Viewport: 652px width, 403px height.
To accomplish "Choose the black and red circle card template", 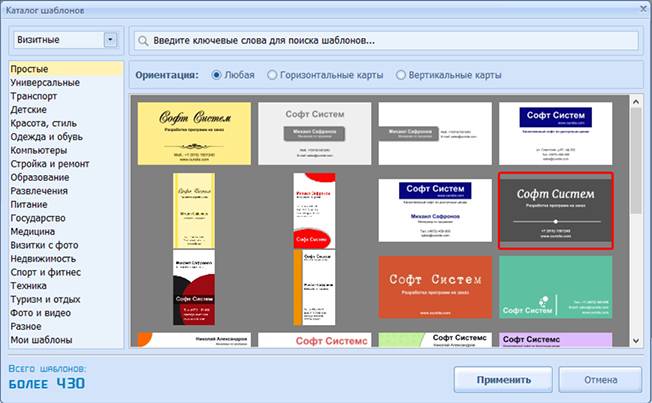I will tap(193, 286).
